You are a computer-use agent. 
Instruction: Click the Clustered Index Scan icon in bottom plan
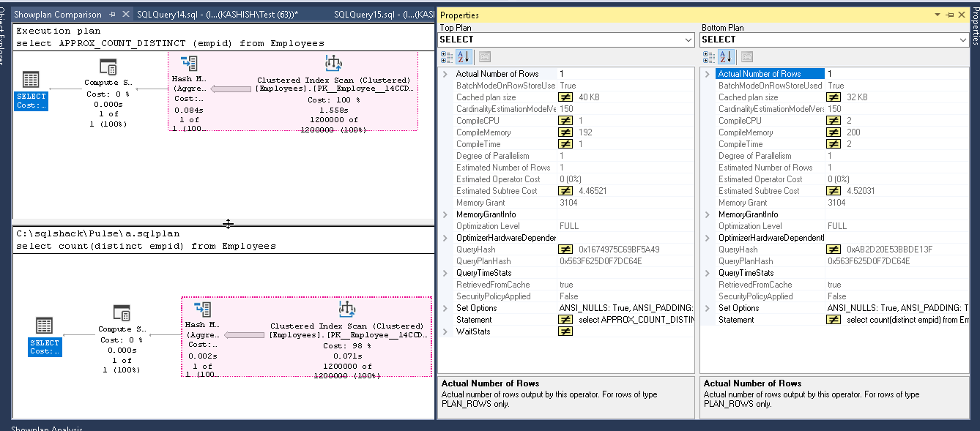click(347, 310)
